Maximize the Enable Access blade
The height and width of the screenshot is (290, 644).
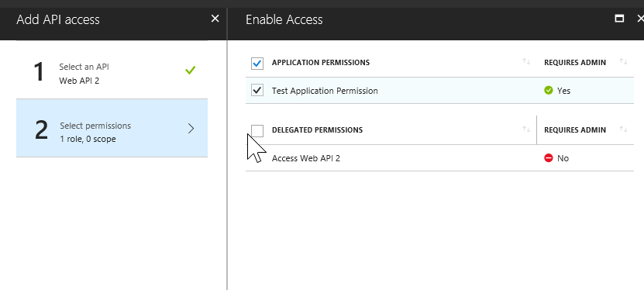point(619,19)
